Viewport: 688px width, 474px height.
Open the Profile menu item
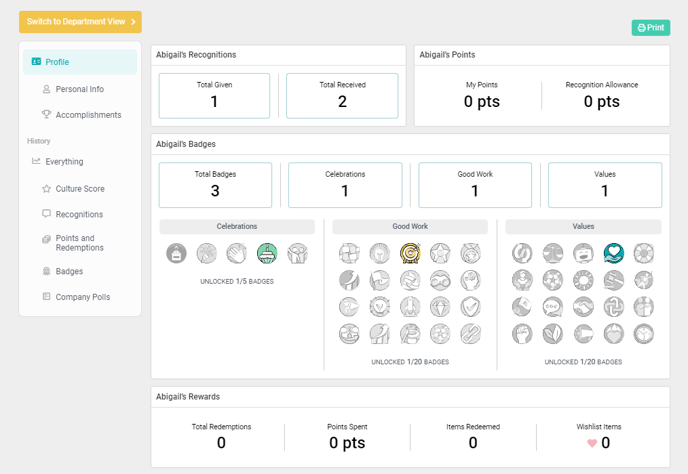coord(80,62)
